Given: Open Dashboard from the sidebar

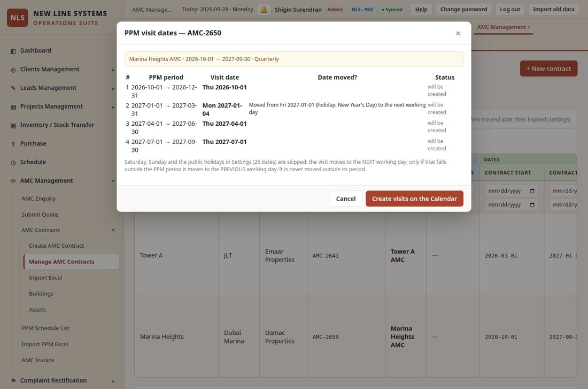Looking at the screenshot, I should (x=36, y=51).
